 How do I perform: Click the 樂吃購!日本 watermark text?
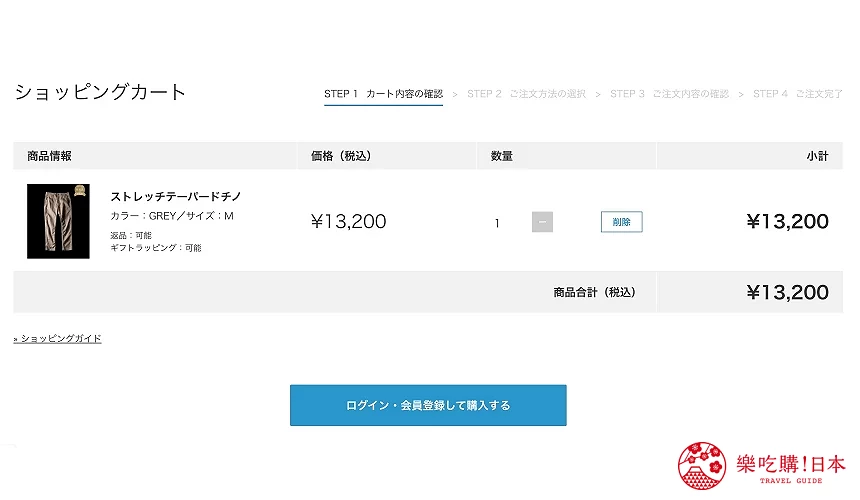[x=790, y=465]
